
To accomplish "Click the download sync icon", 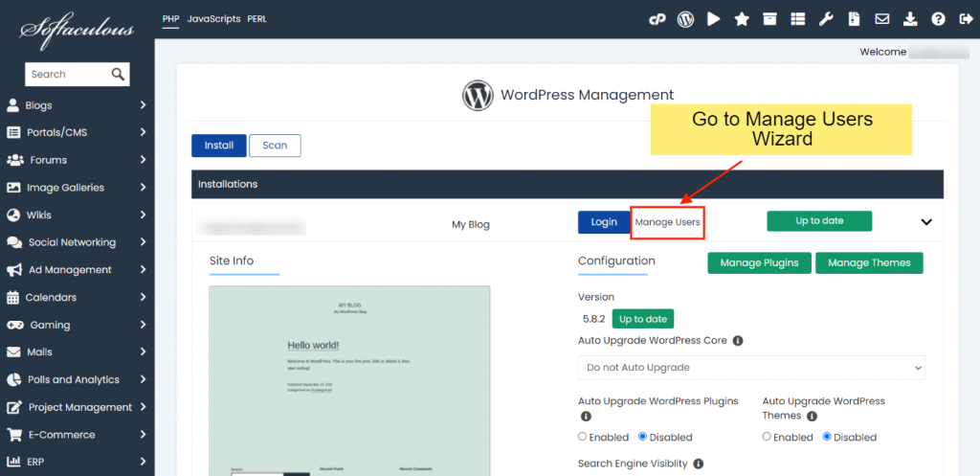I will tap(910, 19).
